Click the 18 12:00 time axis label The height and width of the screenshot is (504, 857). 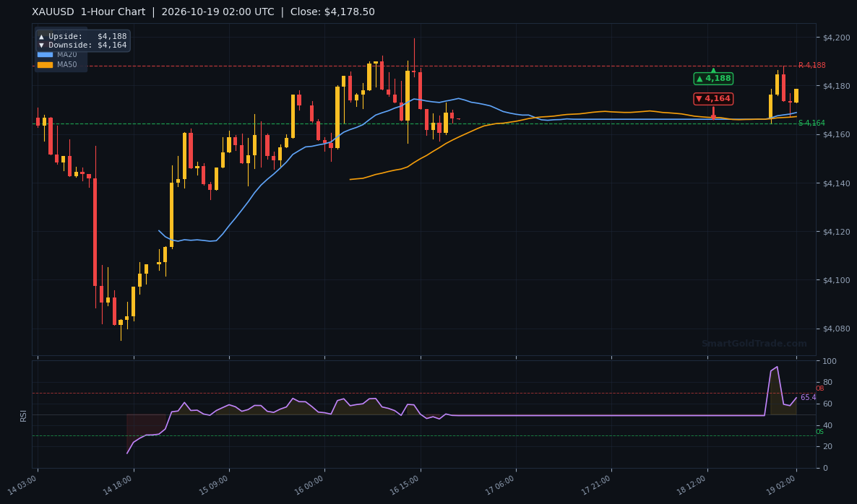[x=692, y=485]
